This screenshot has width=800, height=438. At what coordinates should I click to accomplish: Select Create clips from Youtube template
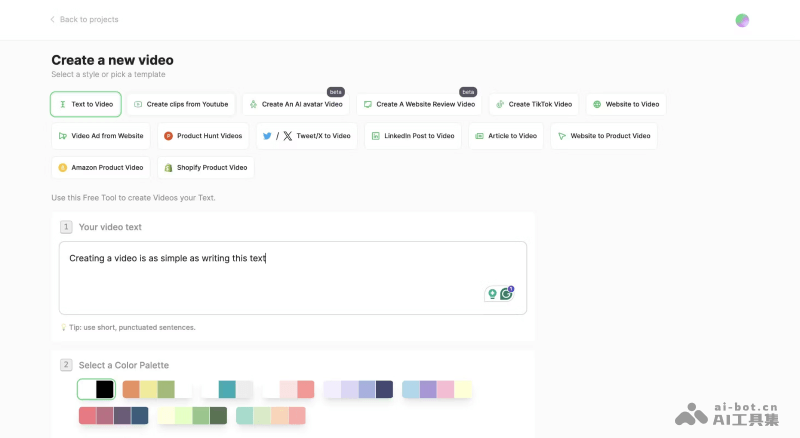tap(181, 104)
